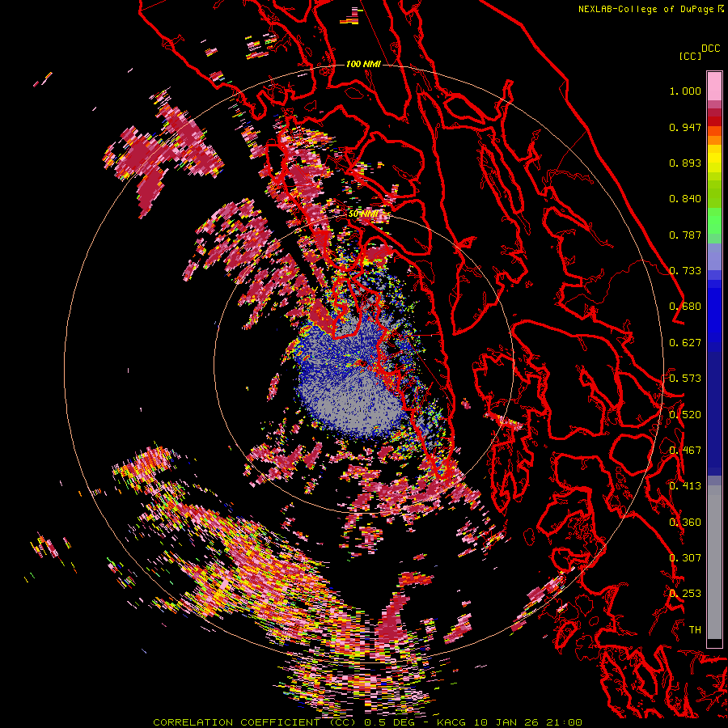Click the CORRELATION COEFFICIENT (CC) caption text
The width and height of the screenshot is (728, 728).
click(255, 722)
